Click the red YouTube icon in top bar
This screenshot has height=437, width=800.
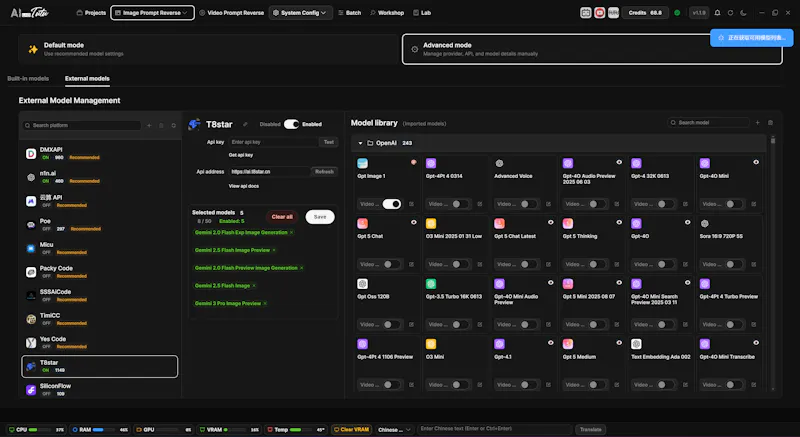coord(599,13)
